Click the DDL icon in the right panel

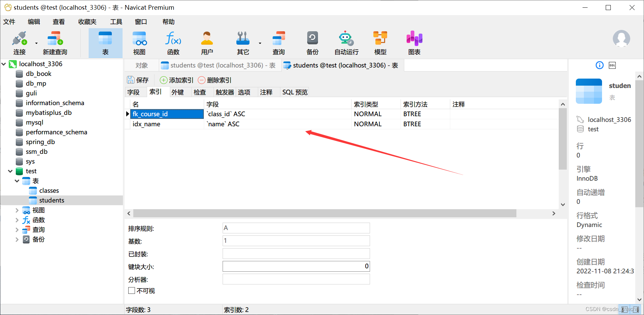tap(612, 65)
